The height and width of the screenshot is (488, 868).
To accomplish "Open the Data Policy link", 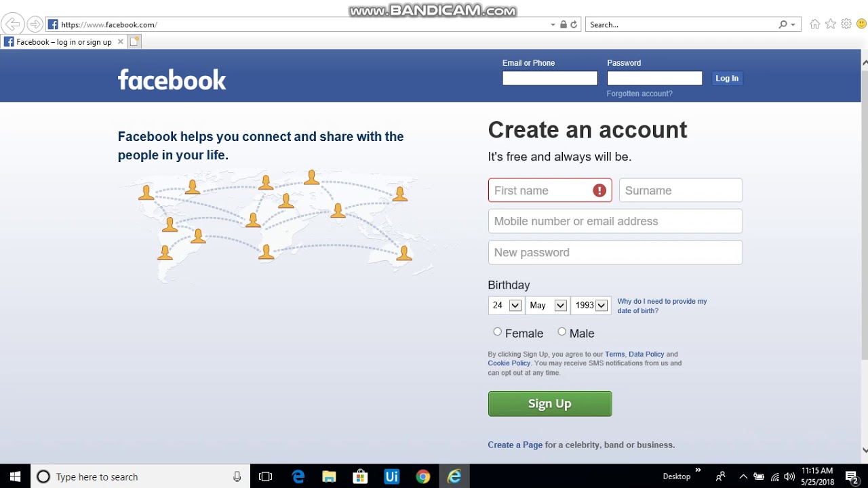I will [646, 354].
